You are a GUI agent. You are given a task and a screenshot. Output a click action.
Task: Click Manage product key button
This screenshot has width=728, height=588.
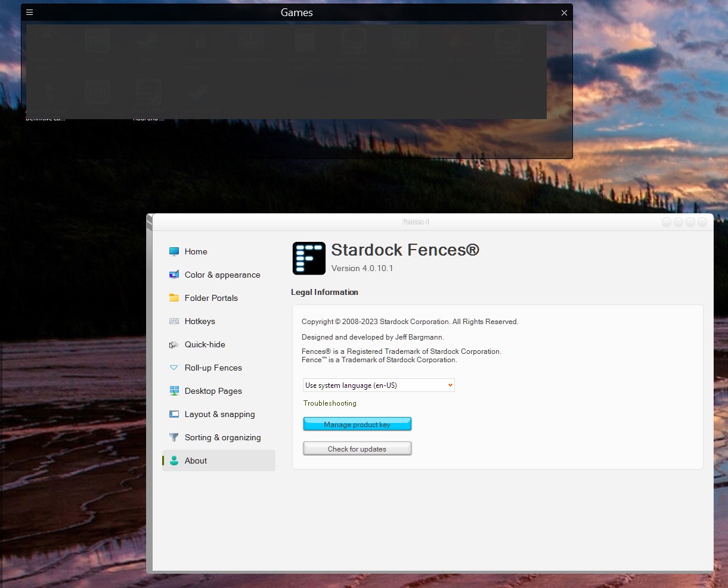pyautogui.click(x=357, y=424)
